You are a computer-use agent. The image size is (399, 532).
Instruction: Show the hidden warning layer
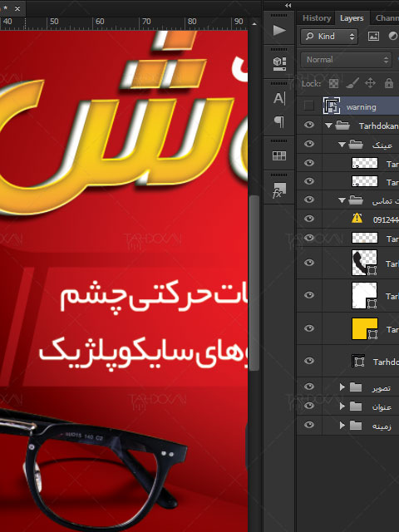pyautogui.click(x=308, y=106)
